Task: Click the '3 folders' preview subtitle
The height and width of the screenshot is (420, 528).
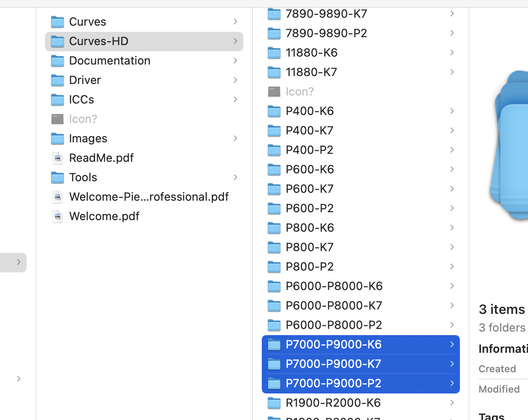Action: click(x=502, y=328)
